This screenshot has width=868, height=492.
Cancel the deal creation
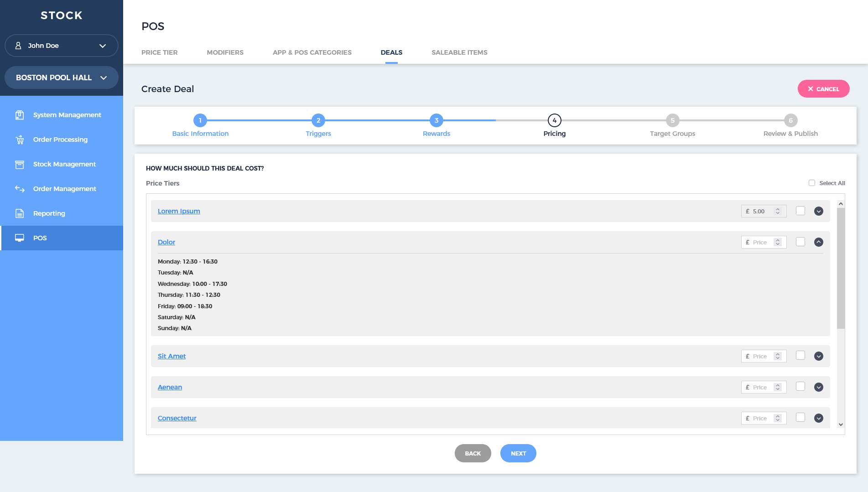point(823,89)
